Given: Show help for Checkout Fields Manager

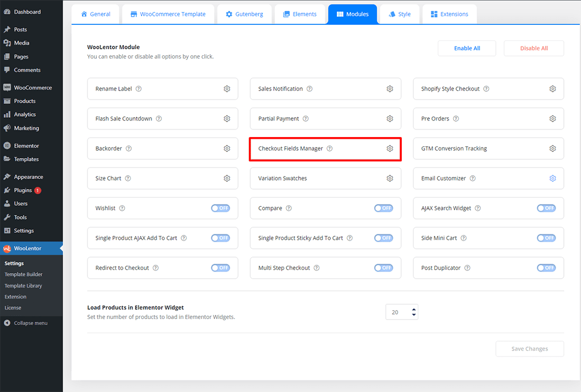Looking at the screenshot, I should [x=329, y=148].
